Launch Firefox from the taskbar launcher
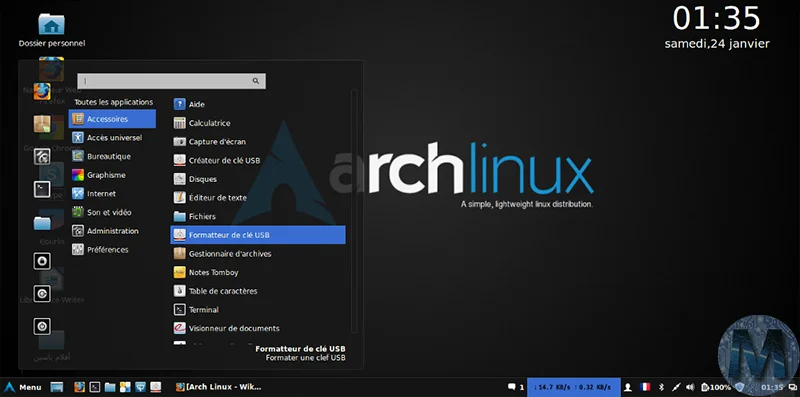This screenshot has width=800, height=397. click(79, 387)
